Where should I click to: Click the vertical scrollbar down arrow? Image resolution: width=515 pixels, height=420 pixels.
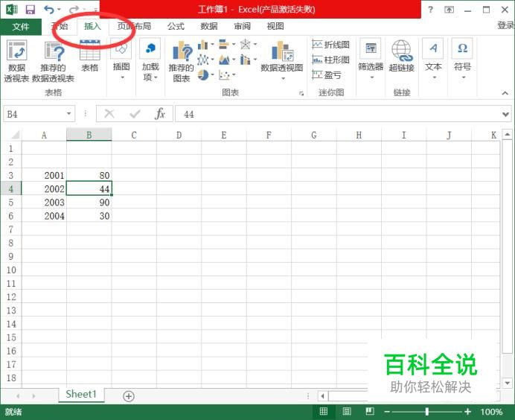pos(507,383)
